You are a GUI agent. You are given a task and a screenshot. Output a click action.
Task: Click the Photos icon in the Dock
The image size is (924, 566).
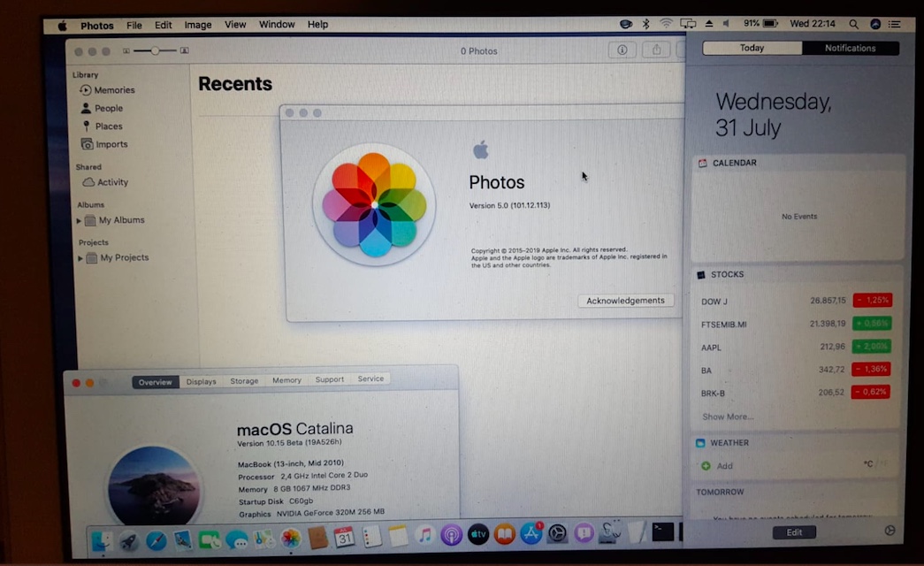click(x=291, y=538)
